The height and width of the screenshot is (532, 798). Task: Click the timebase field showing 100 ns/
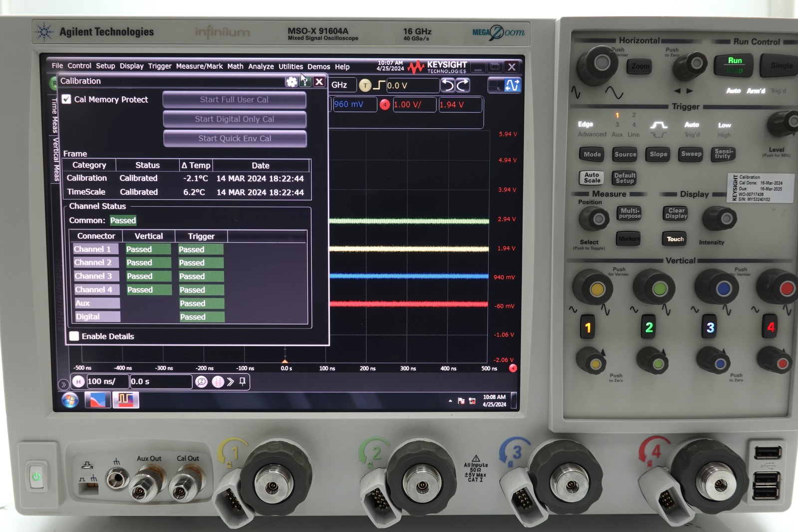click(x=107, y=381)
